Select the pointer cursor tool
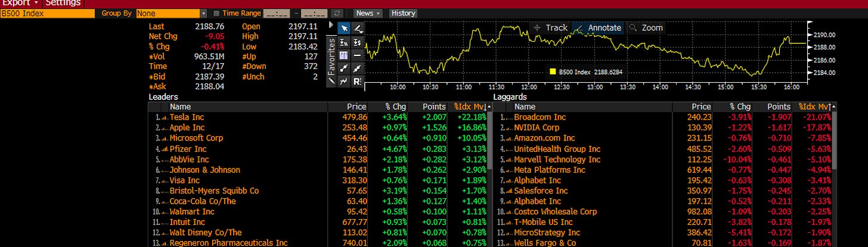Screen dimensions: 868x247 click(344, 29)
